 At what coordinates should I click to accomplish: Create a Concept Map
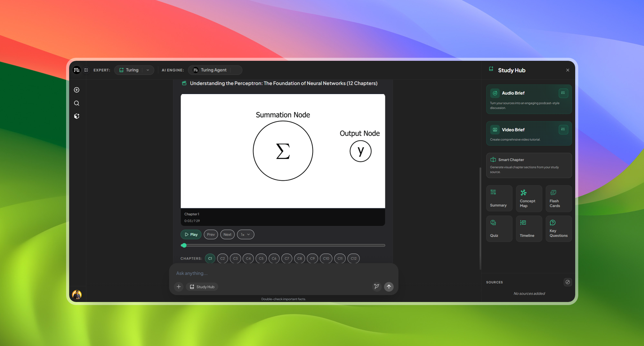point(529,199)
